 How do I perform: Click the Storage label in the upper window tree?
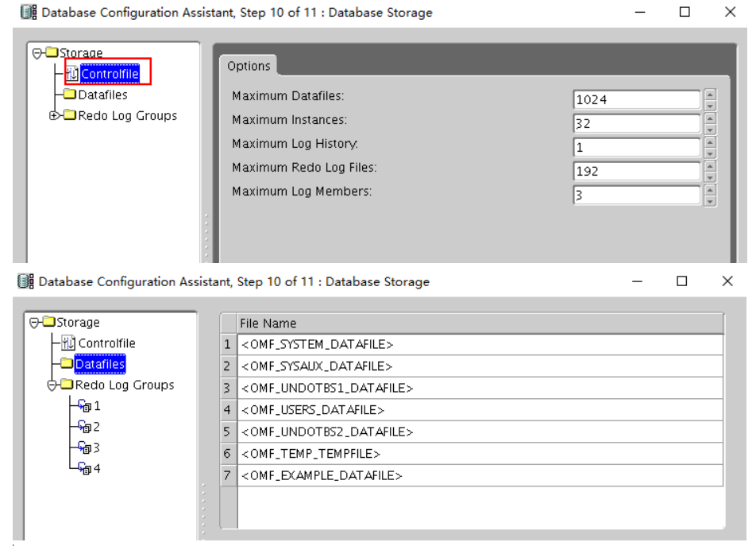(81, 52)
